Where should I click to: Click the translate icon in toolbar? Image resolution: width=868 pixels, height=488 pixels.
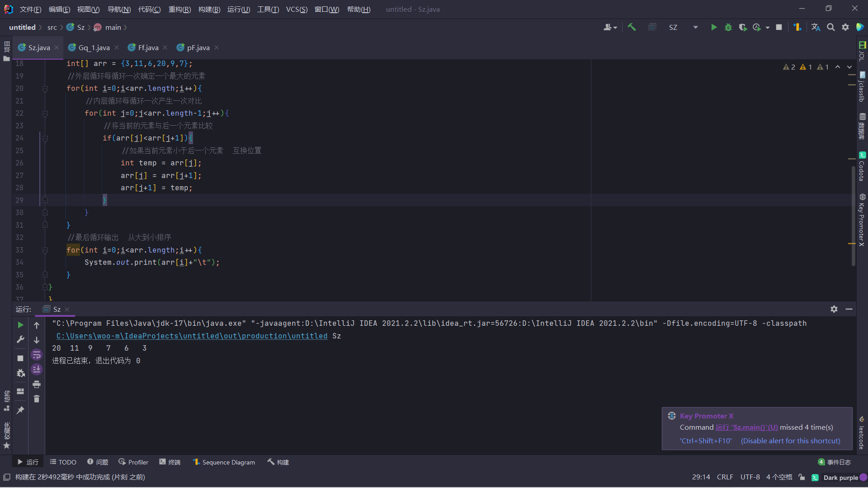pos(816,28)
